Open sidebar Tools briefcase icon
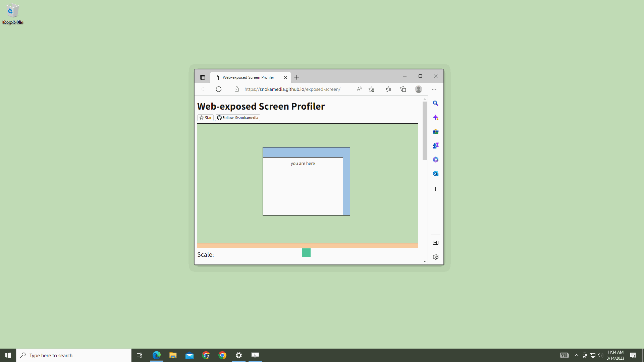The width and height of the screenshot is (644, 362). tap(435, 132)
